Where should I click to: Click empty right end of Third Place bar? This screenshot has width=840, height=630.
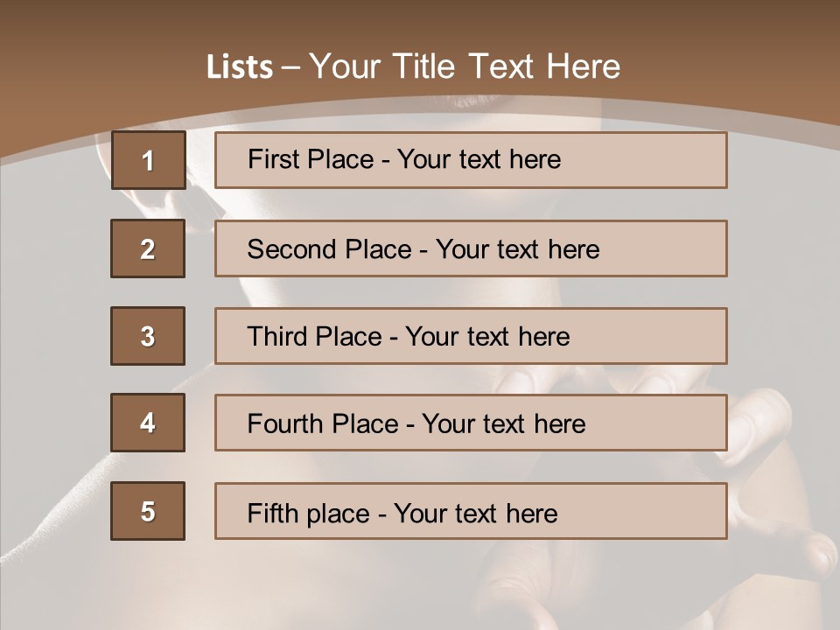tap(665, 336)
